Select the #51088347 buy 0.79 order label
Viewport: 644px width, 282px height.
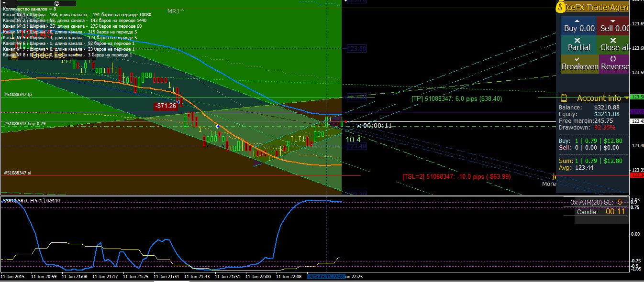(x=24, y=123)
